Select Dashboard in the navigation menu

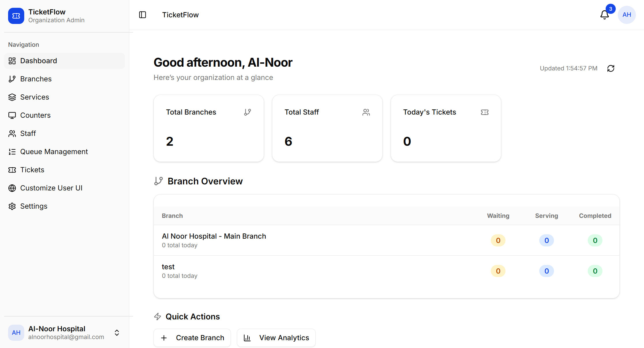tap(38, 61)
